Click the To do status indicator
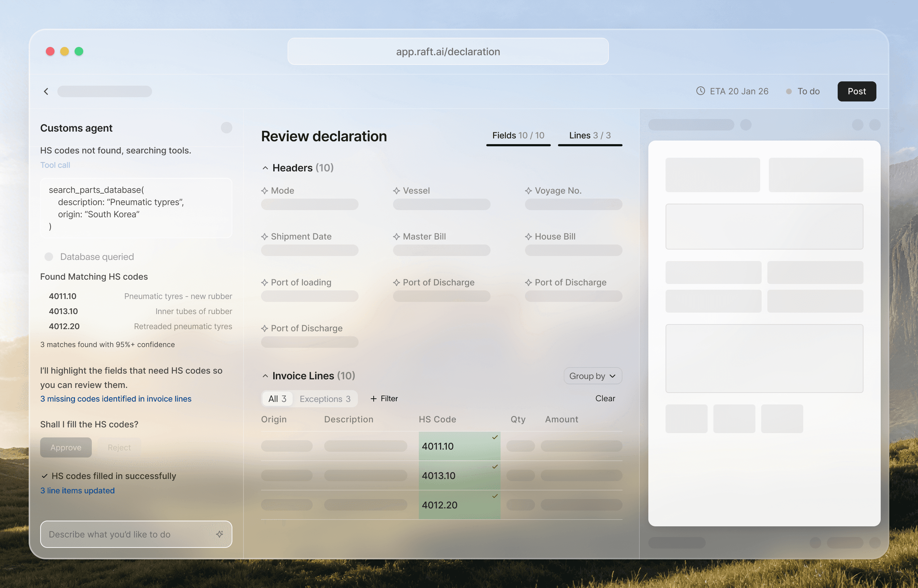 pyautogui.click(x=803, y=91)
